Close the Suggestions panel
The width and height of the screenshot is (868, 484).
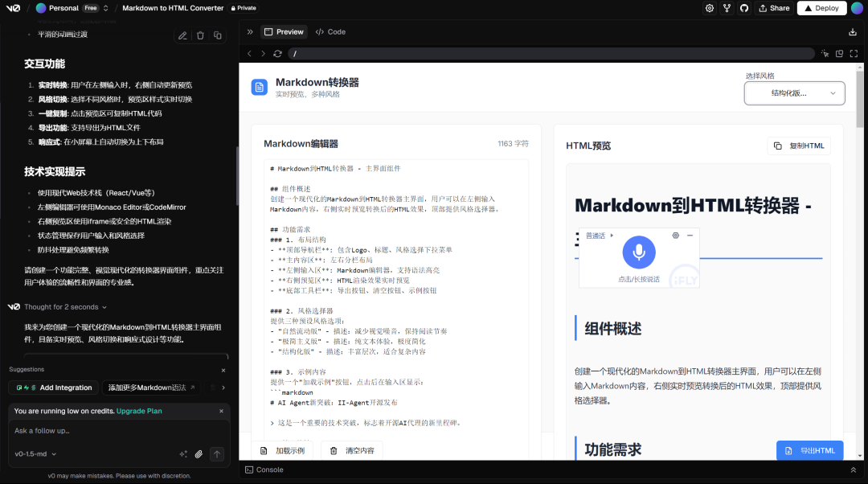coord(223,371)
